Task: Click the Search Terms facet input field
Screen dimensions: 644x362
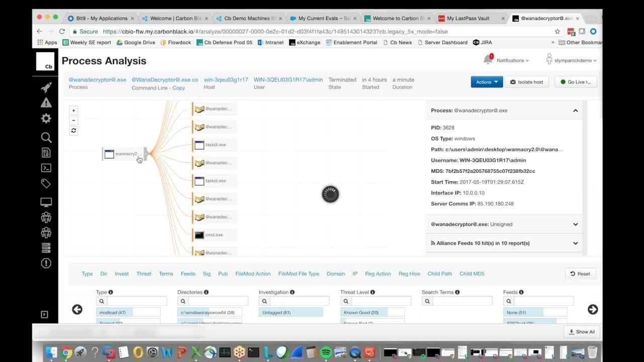Action: (462, 301)
